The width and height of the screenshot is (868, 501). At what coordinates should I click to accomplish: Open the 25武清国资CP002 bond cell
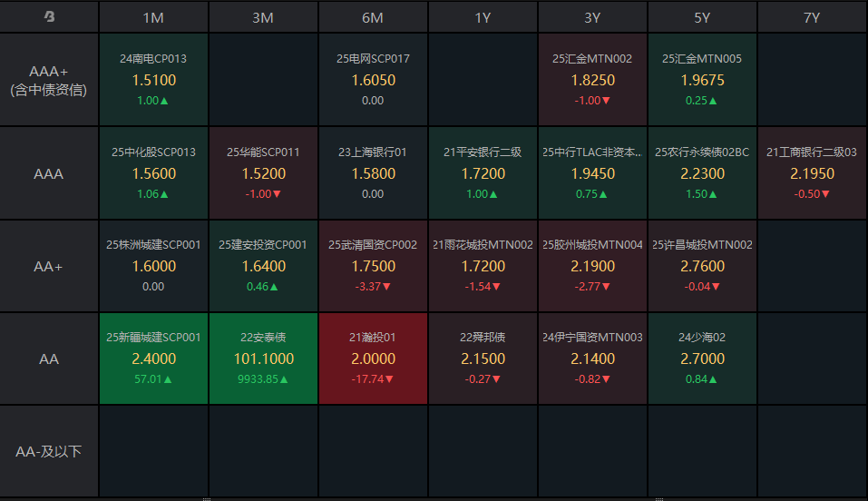(373, 266)
